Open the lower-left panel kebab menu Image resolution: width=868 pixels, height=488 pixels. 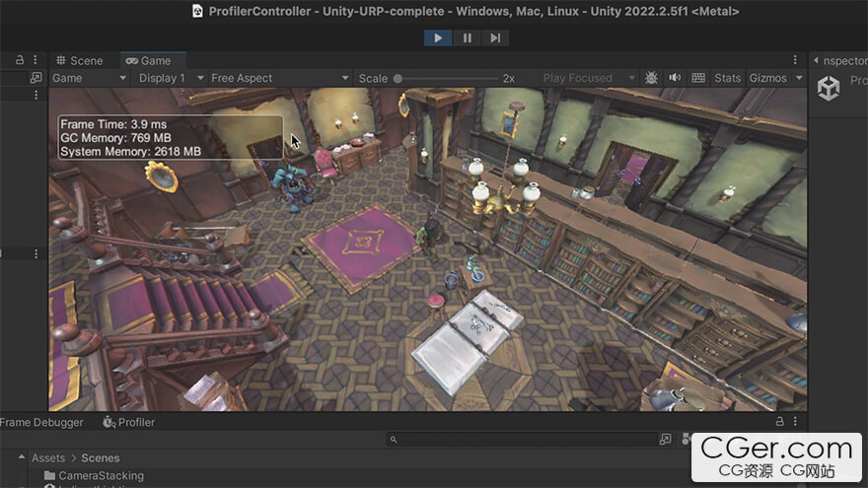pos(36,253)
